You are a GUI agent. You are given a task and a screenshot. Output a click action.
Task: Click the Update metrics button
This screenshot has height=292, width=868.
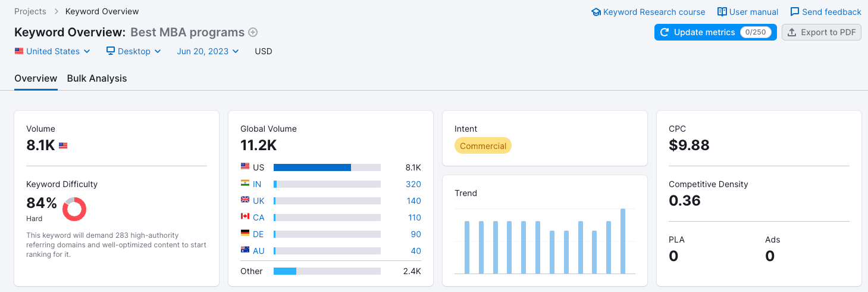[715, 32]
